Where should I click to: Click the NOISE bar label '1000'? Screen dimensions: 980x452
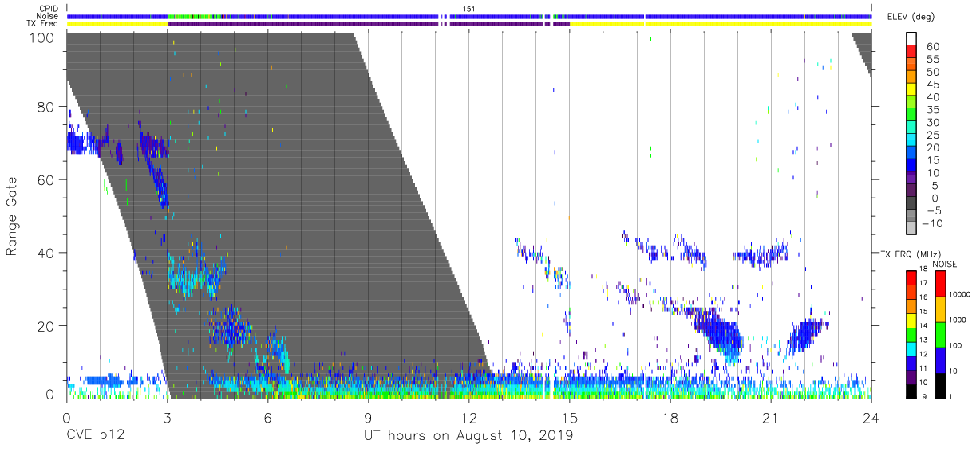(958, 320)
